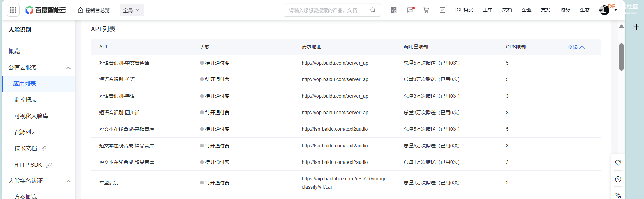Open 资源列表 in the sidebar

pos(26,132)
